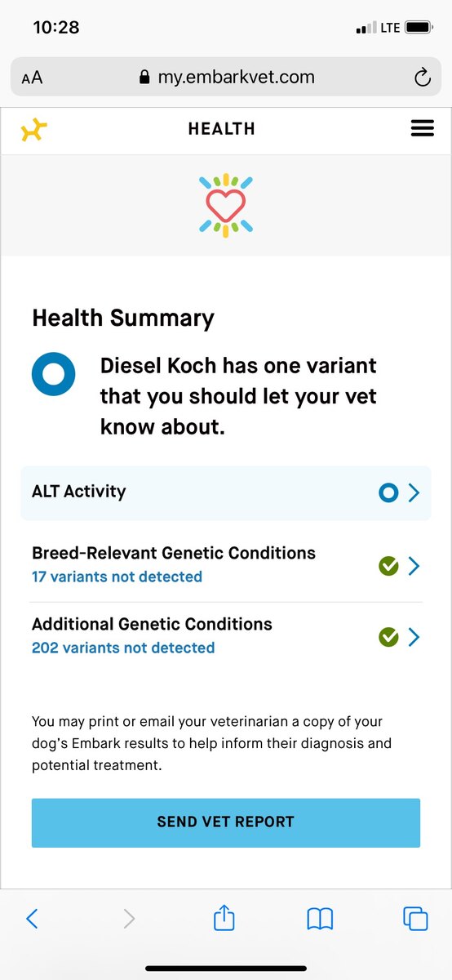Click the SEND VET REPORT button

click(226, 822)
